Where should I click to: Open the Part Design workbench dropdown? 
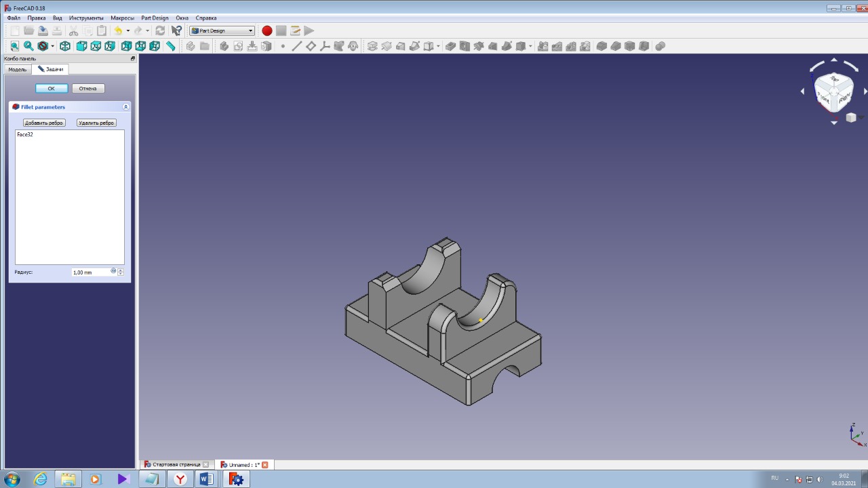pyautogui.click(x=222, y=30)
